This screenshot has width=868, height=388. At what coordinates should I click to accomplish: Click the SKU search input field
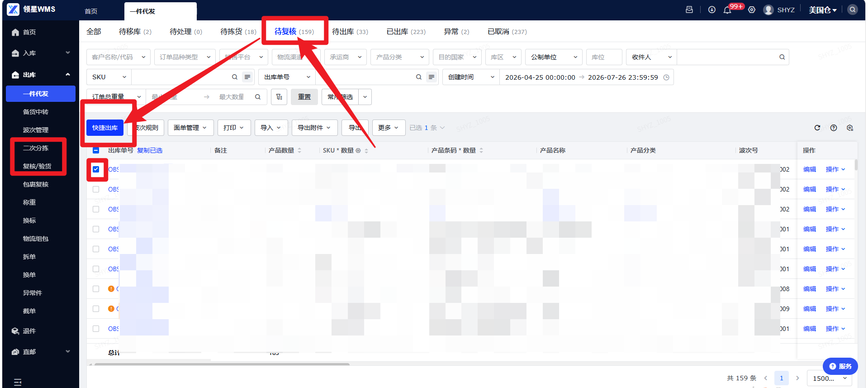pyautogui.click(x=181, y=77)
